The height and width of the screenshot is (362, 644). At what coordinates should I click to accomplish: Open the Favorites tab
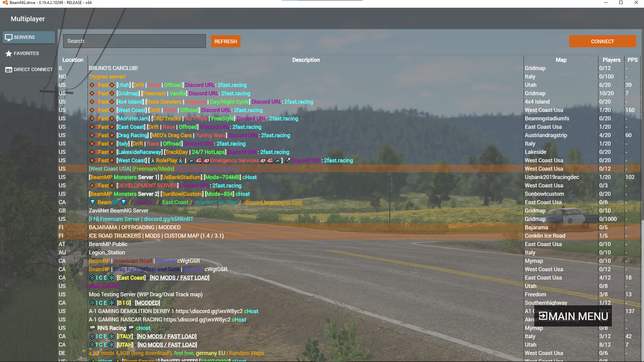point(26,53)
